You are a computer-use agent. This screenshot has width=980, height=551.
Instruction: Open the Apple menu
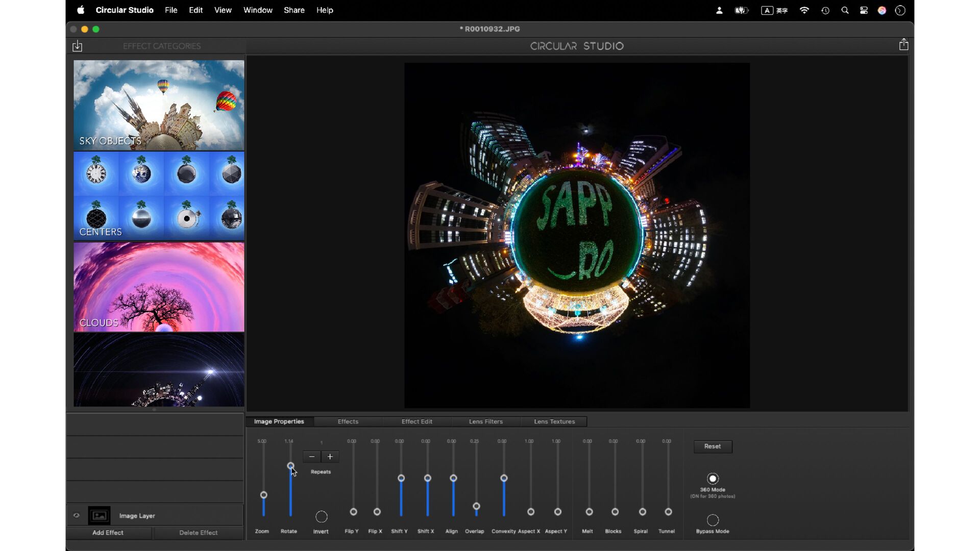point(81,10)
